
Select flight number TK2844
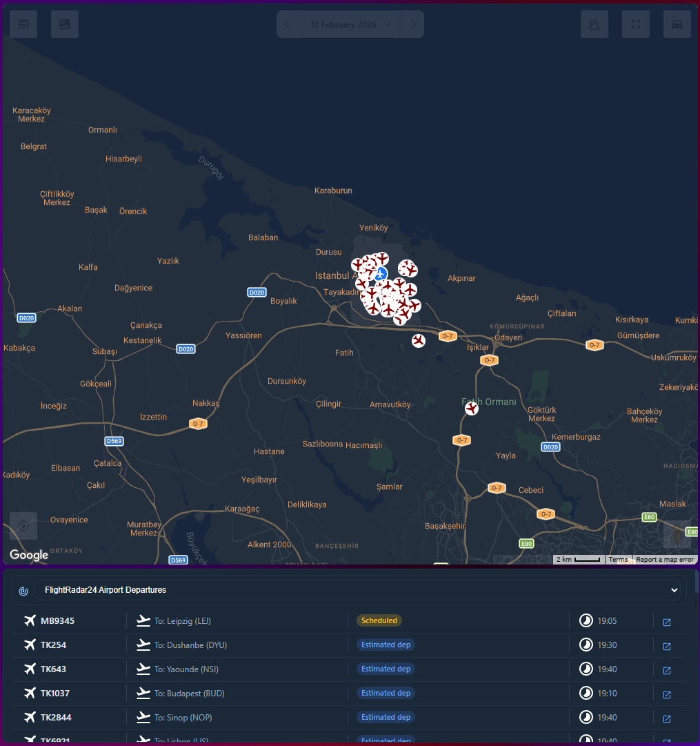tap(56, 718)
